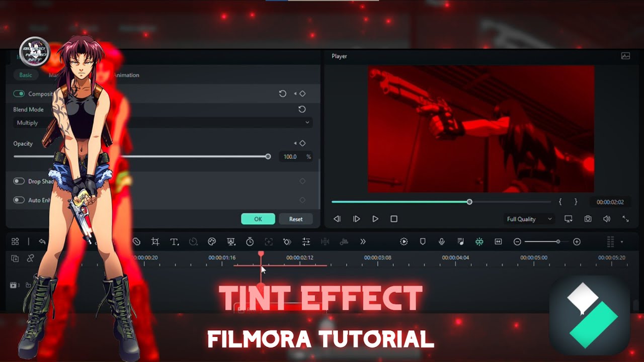Viewport: 644px width, 362px height.
Task: Click the timecode 00:00:02:02 in Player
Action: pyautogui.click(x=610, y=202)
